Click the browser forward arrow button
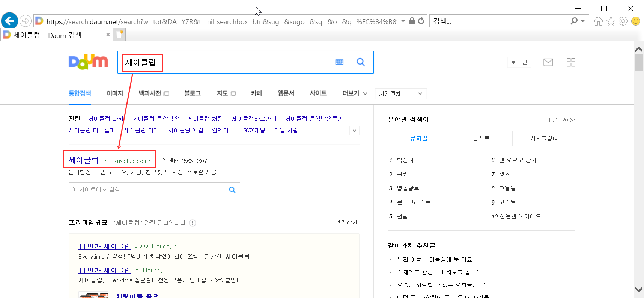 point(26,21)
